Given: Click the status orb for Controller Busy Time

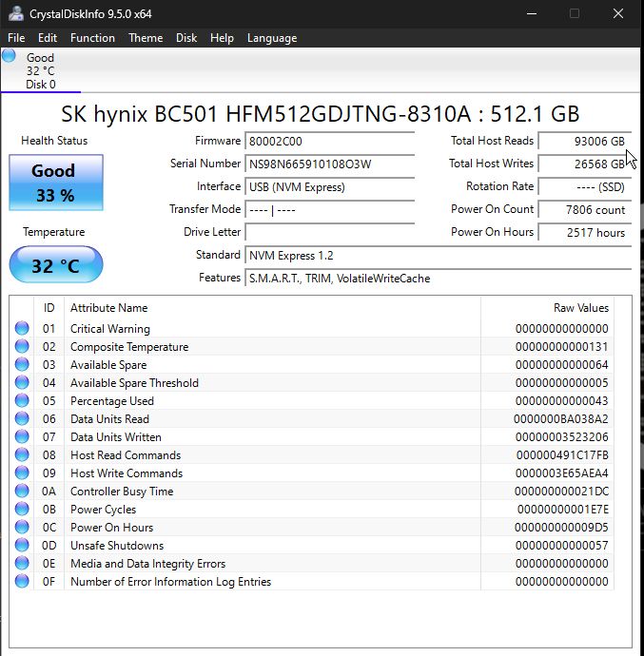Looking at the screenshot, I should [22, 491].
